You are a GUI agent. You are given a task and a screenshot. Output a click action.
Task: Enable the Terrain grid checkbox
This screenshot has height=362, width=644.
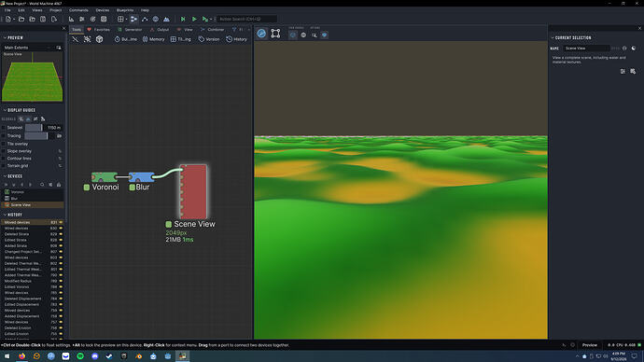pos(4,166)
